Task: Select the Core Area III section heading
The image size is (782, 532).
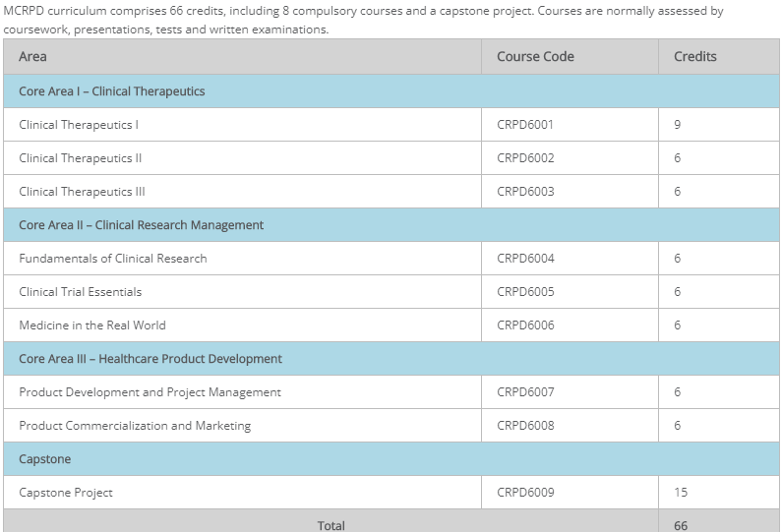Action: pyautogui.click(x=150, y=359)
